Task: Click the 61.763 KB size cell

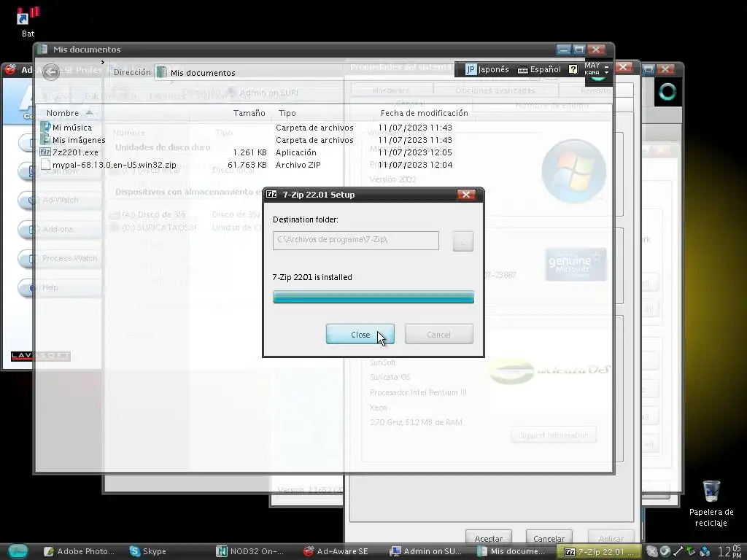Action: (247, 164)
